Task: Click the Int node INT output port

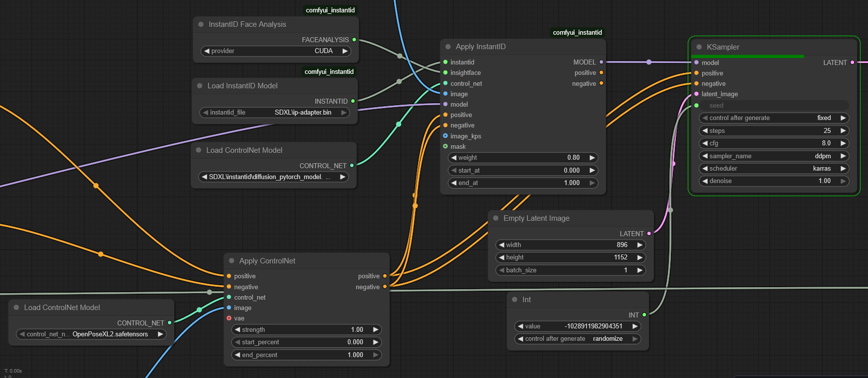Action: coord(644,315)
